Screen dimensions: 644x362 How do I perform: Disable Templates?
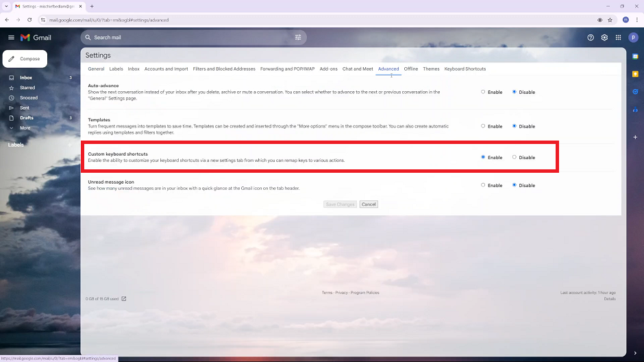(515, 126)
